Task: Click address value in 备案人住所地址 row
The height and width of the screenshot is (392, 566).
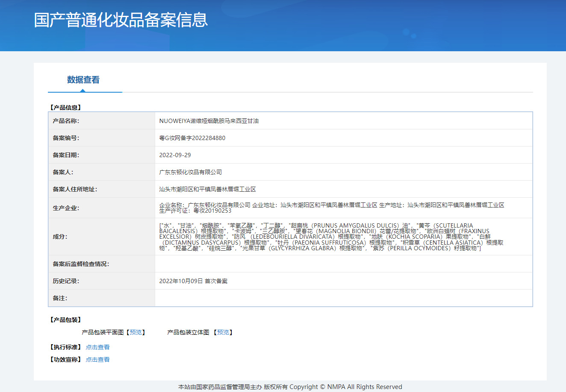Action: click(207, 189)
